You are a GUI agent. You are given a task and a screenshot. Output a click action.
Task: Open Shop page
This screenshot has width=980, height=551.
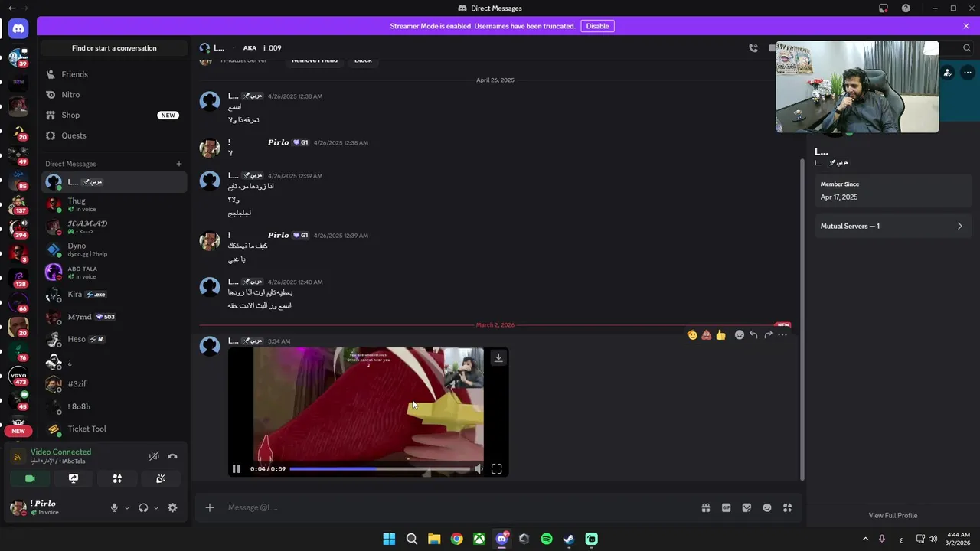tap(114, 115)
